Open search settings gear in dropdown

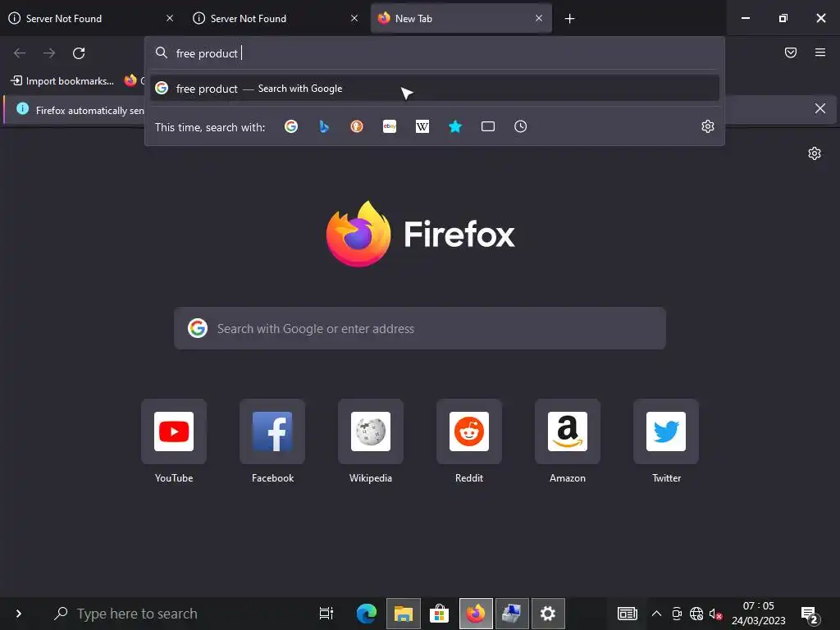click(708, 126)
